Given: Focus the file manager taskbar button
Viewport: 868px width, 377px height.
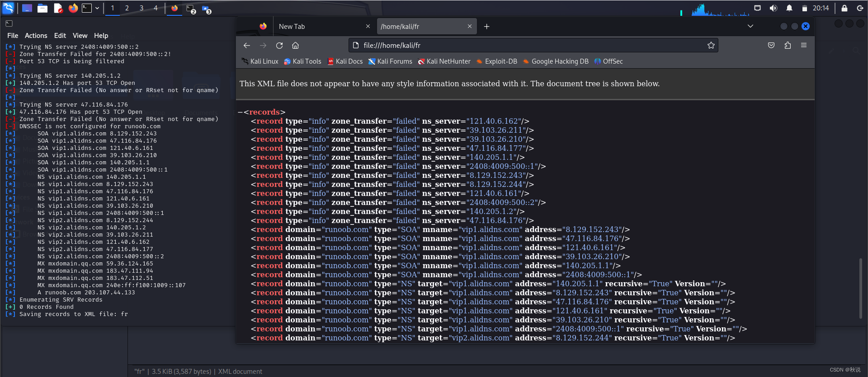Looking at the screenshot, I should (206, 9).
